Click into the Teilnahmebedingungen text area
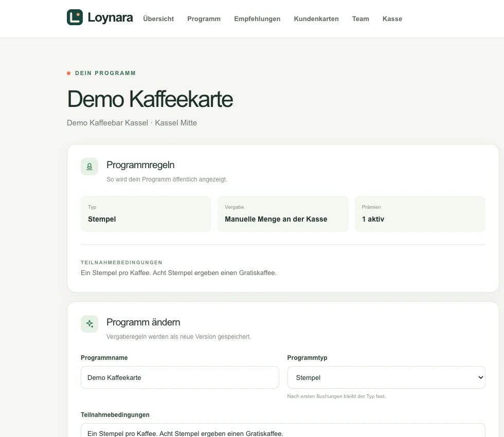504x437 pixels. [x=283, y=430]
